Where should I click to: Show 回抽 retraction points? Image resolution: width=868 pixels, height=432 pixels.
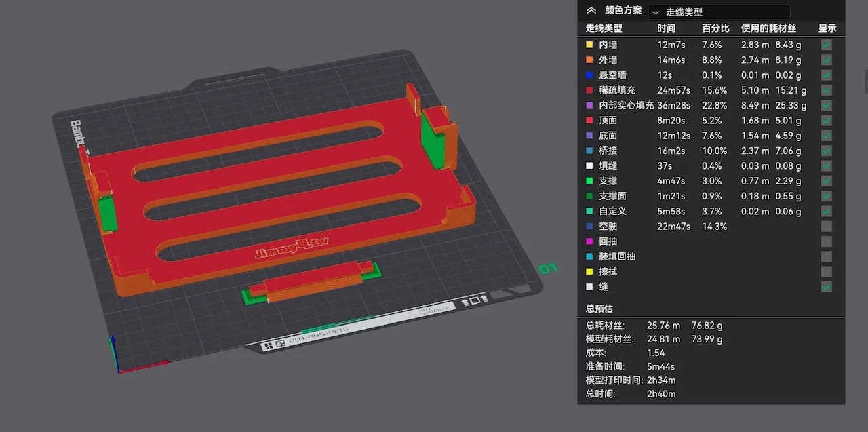[x=827, y=241]
